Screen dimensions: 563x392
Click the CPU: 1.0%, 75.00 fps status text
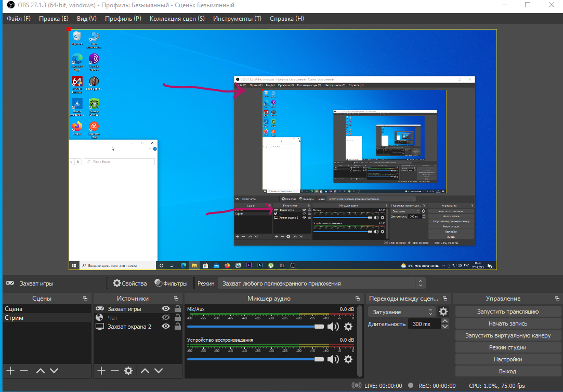496,386
